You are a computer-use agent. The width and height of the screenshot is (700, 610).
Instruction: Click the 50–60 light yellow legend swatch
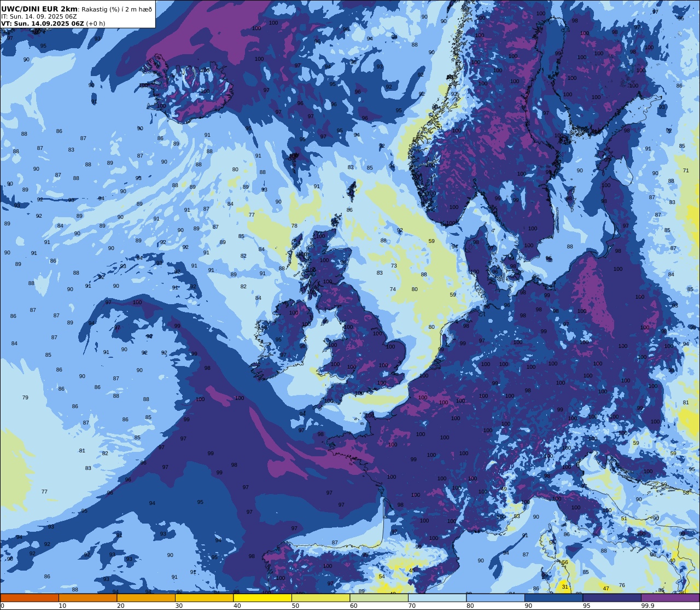320,597
